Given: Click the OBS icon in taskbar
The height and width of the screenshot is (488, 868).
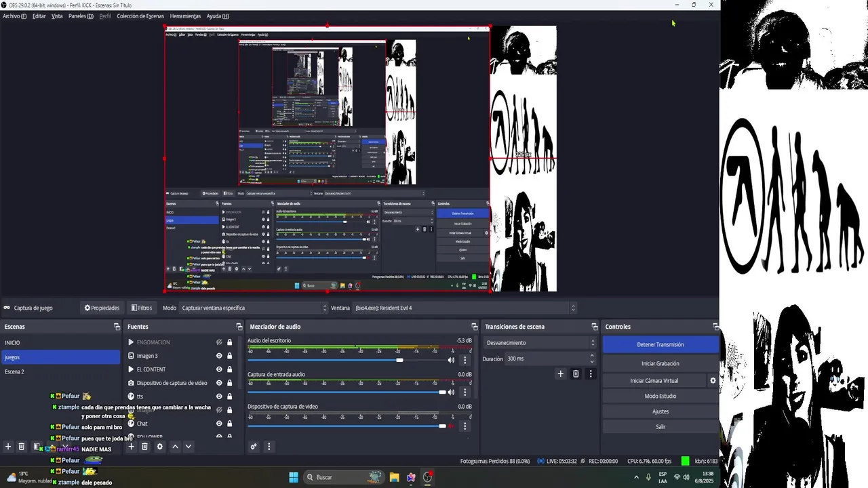Looking at the screenshot, I should point(428,477).
